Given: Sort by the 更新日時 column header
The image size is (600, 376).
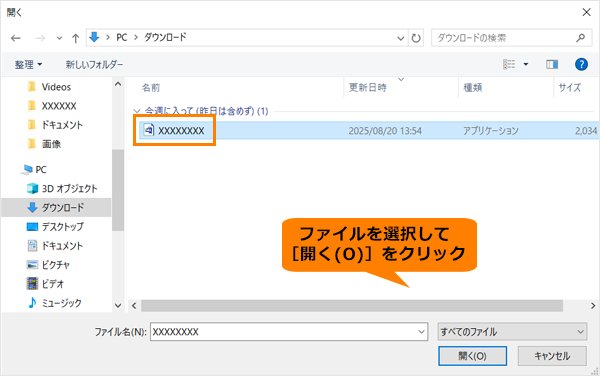Looking at the screenshot, I should tap(367, 88).
